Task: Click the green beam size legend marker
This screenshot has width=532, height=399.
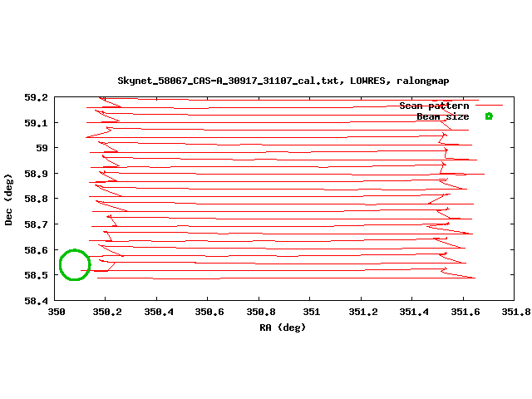Action: (x=489, y=116)
